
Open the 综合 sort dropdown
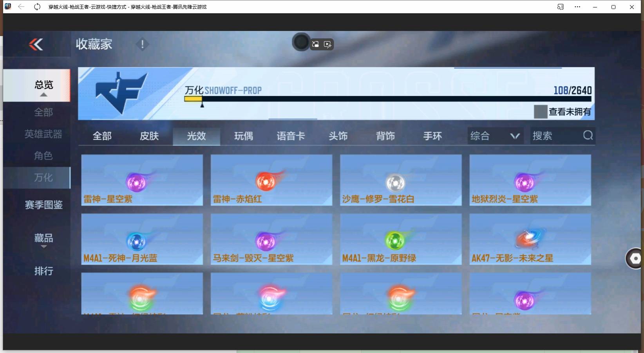495,136
